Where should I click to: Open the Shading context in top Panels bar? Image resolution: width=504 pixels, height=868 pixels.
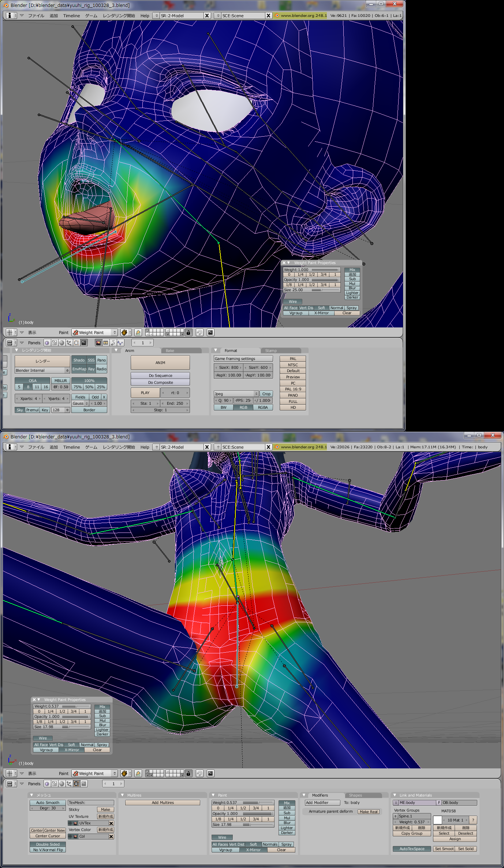[x=62, y=343]
